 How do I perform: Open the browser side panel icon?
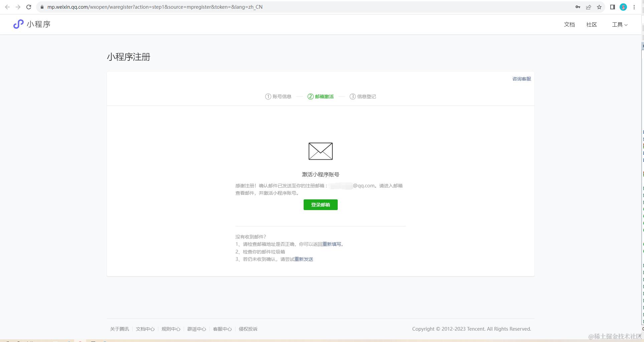pos(613,7)
